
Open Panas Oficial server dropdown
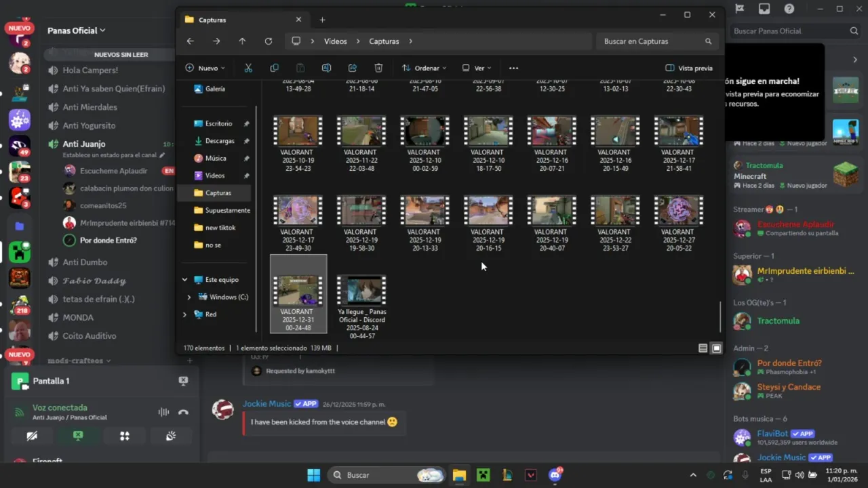point(76,30)
